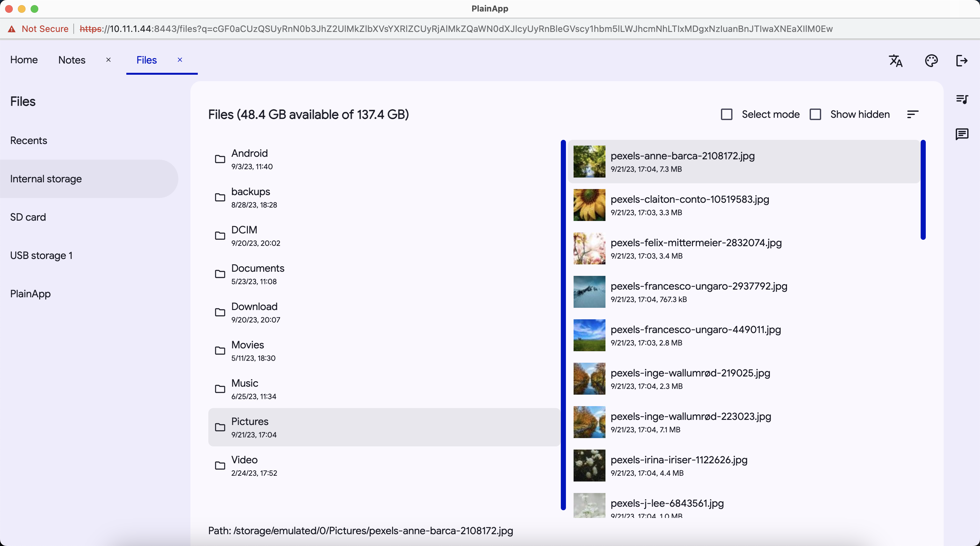
Task: Enable Select mode checkbox
Action: click(726, 114)
